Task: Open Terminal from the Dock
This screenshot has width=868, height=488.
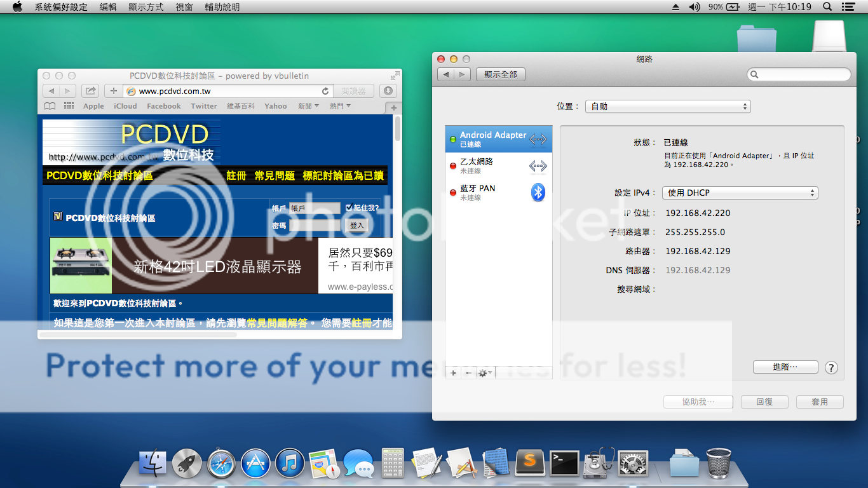Action: (x=564, y=464)
